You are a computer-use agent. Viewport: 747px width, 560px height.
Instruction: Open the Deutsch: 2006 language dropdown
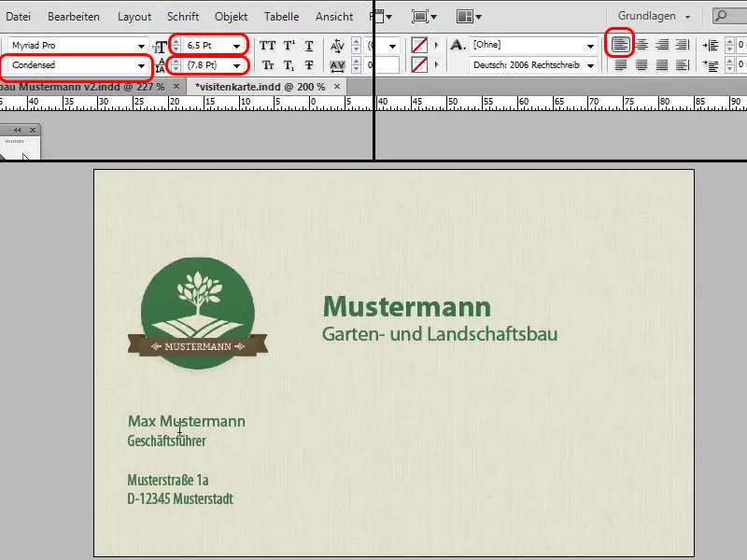click(x=590, y=65)
